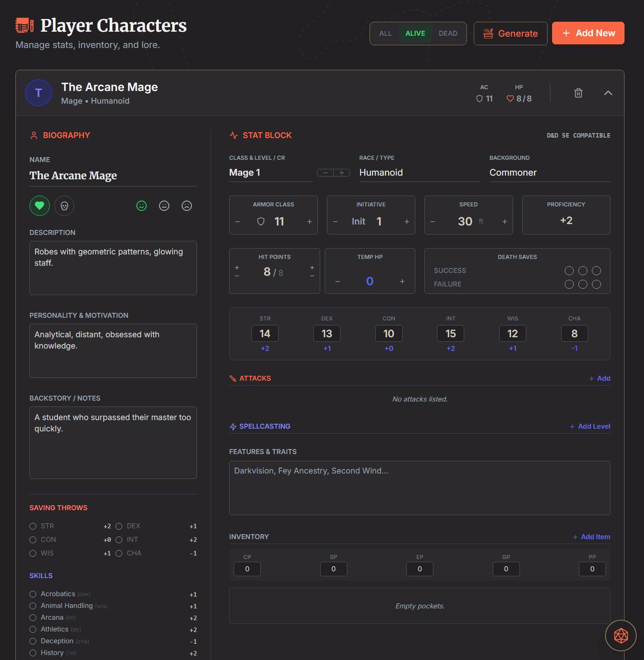Edit the GP currency amount

(x=506, y=569)
